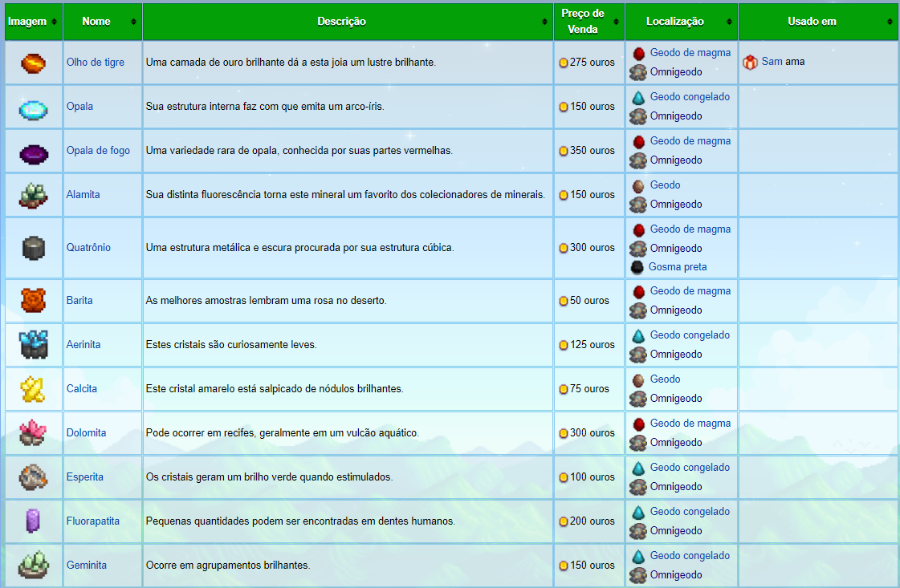Image resolution: width=900 pixels, height=588 pixels.
Task: Click the Opala de fogo gem image
Action: coord(33,154)
